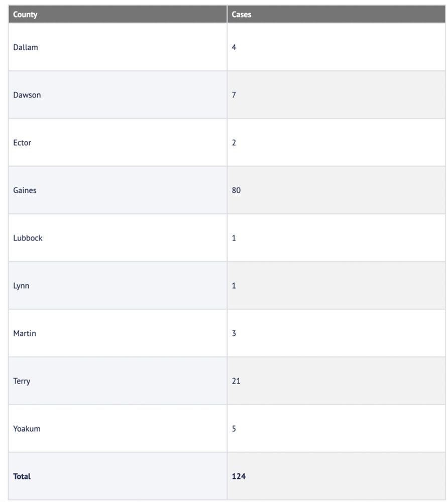Click Martin case count 3
Viewport: 448px width, 502px height.
click(234, 333)
